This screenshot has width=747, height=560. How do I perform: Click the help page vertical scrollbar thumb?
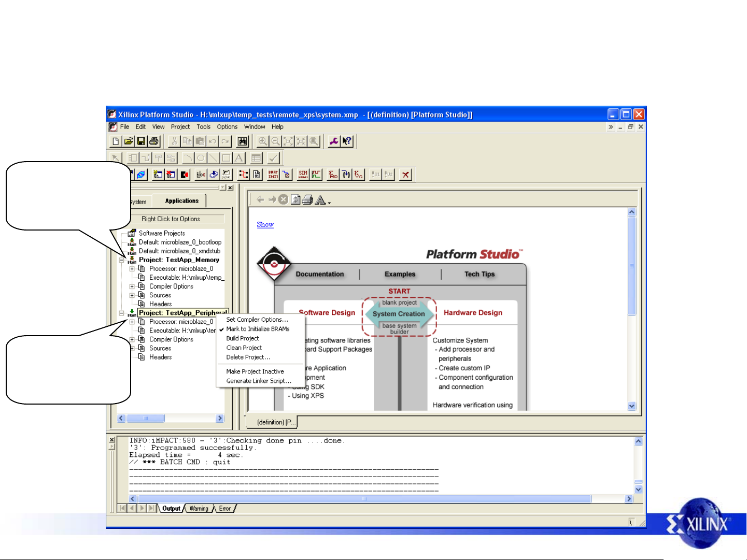(631, 266)
